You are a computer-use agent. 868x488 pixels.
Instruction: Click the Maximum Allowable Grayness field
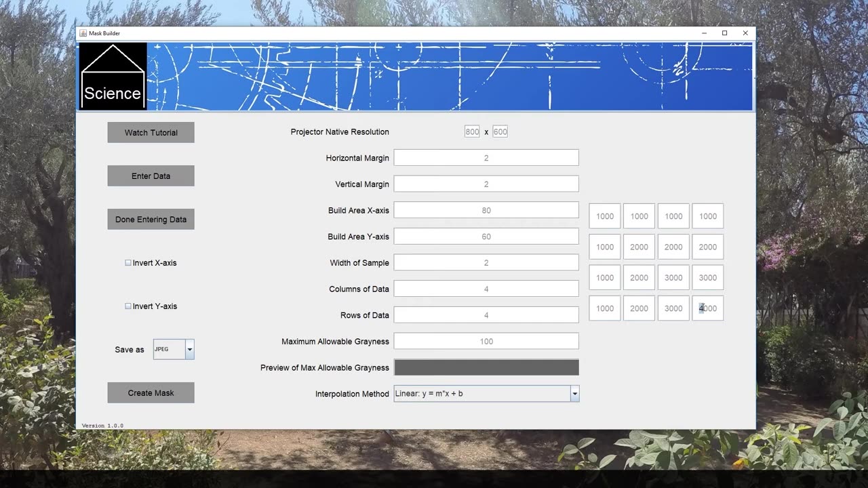tap(486, 341)
